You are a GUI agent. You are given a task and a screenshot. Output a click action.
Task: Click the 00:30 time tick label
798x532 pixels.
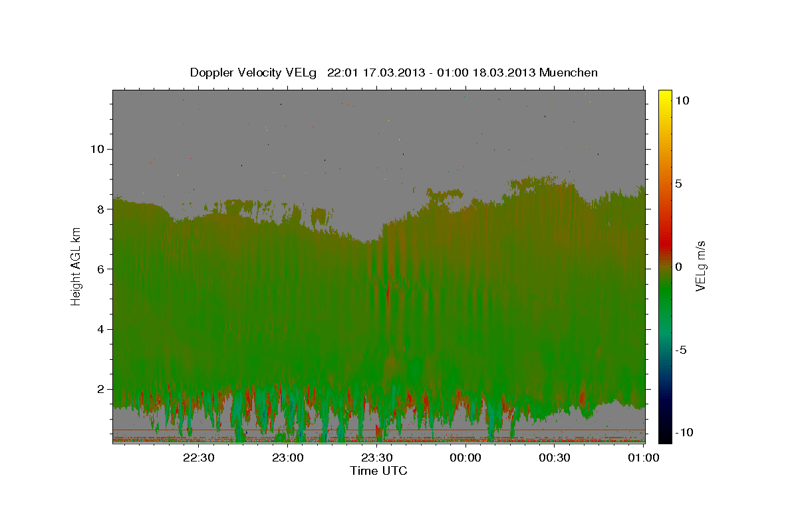pos(554,458)
